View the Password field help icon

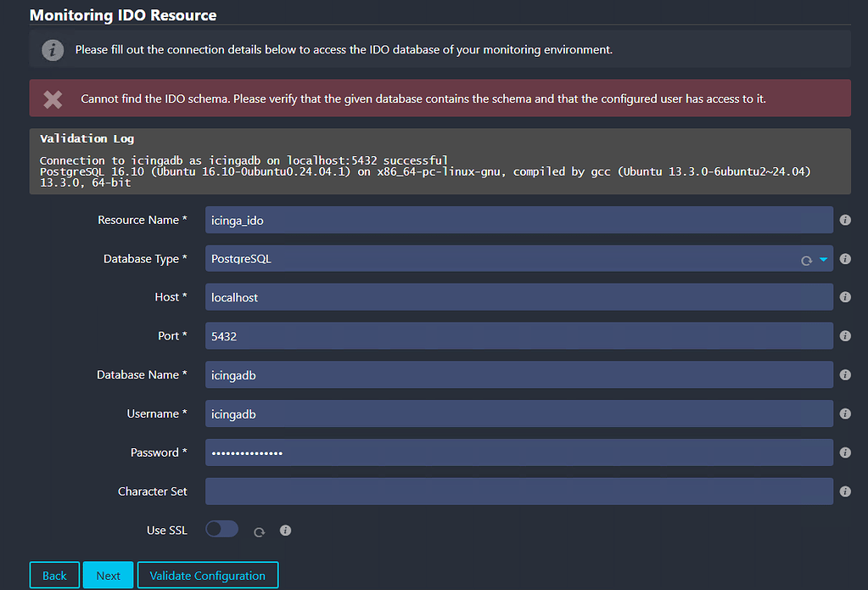pos(844,452)
